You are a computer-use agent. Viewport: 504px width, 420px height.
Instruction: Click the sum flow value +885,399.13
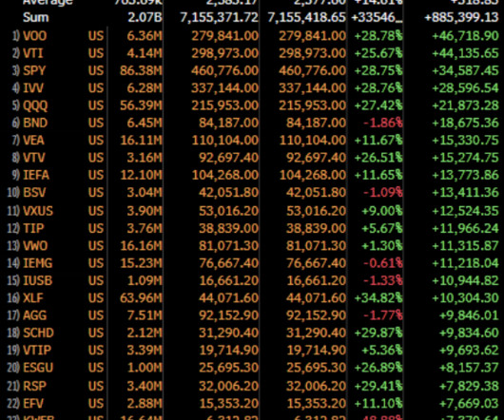[x=461, y=17]
